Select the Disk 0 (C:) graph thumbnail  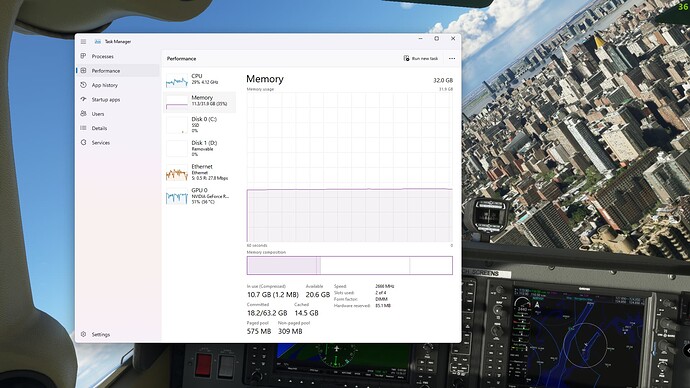click(177, 125)
